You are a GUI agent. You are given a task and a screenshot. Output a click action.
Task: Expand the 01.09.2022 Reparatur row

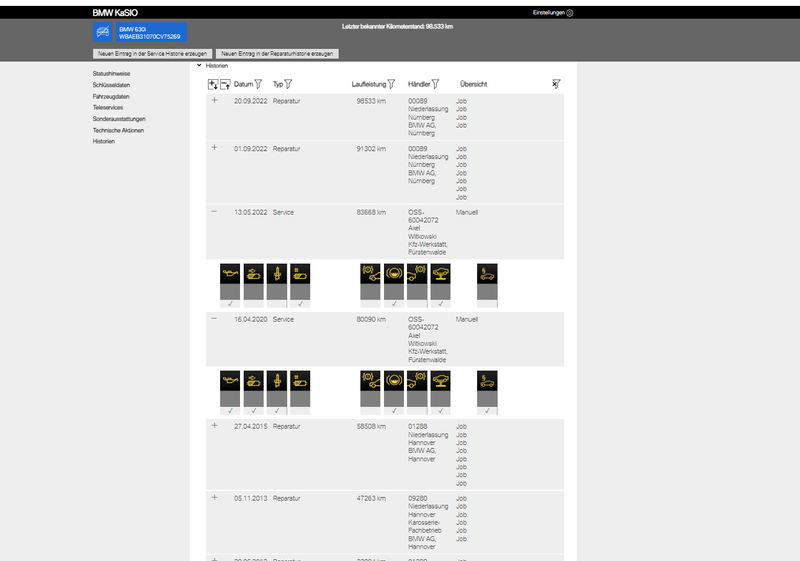[214, 148]
